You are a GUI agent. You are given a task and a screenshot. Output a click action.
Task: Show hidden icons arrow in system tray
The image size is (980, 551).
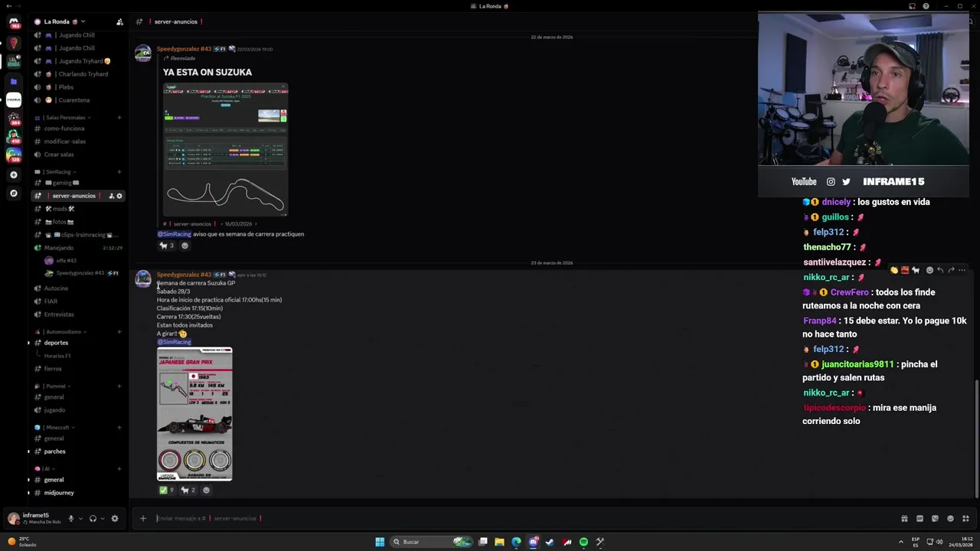tap(901, 542)
